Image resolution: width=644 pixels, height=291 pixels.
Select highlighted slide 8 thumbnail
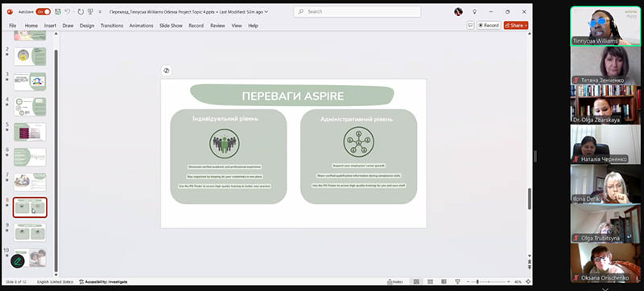point(30,207)
